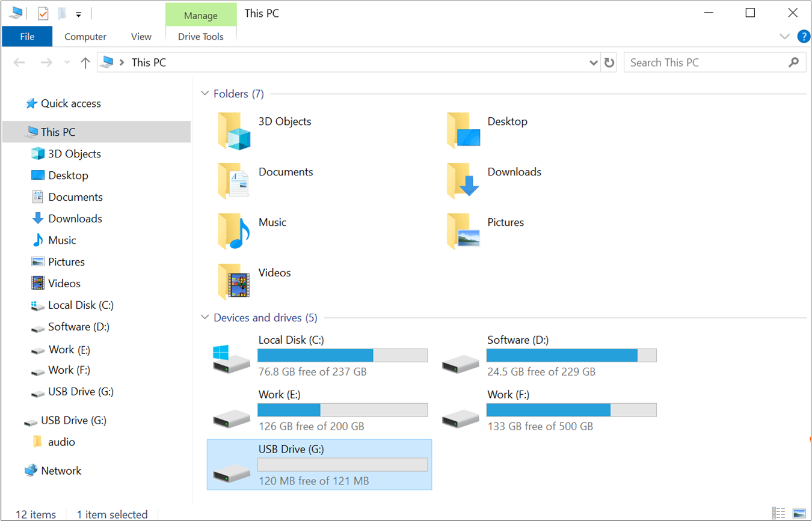Click the Software (D:) storage usage bar
812x521 pixels.
coord(571,355)
